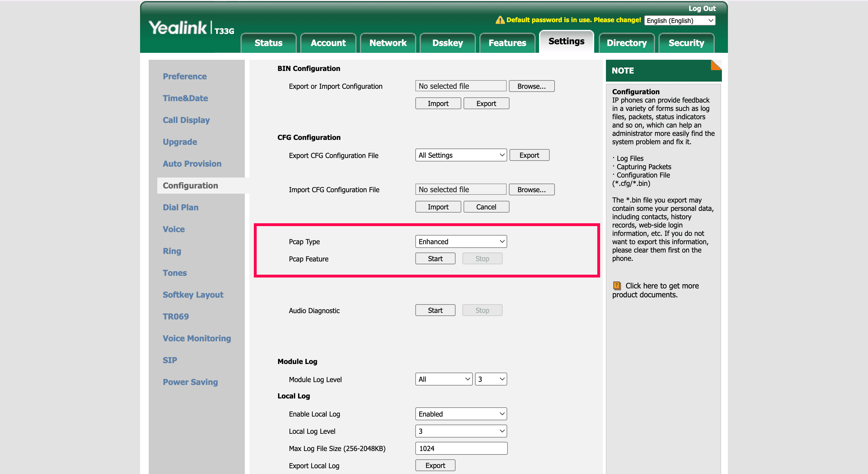Go to the Dsskey tab

[447, 43]
